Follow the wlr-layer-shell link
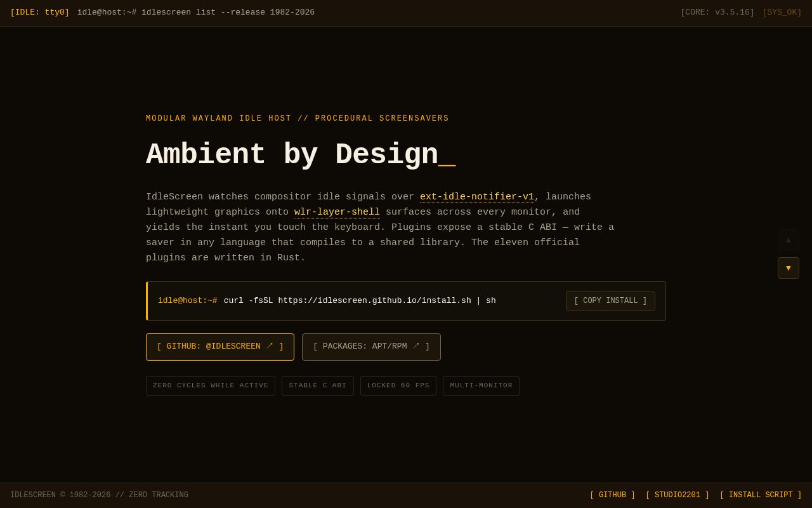Screen dimensions: 812x508 click(337, 213)
